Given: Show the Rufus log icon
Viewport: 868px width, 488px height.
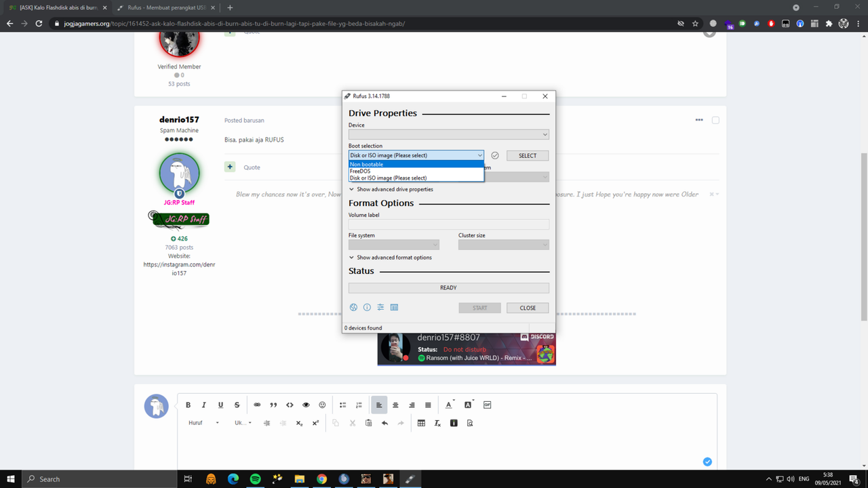Looking at the screenshot, I should 394,307.
